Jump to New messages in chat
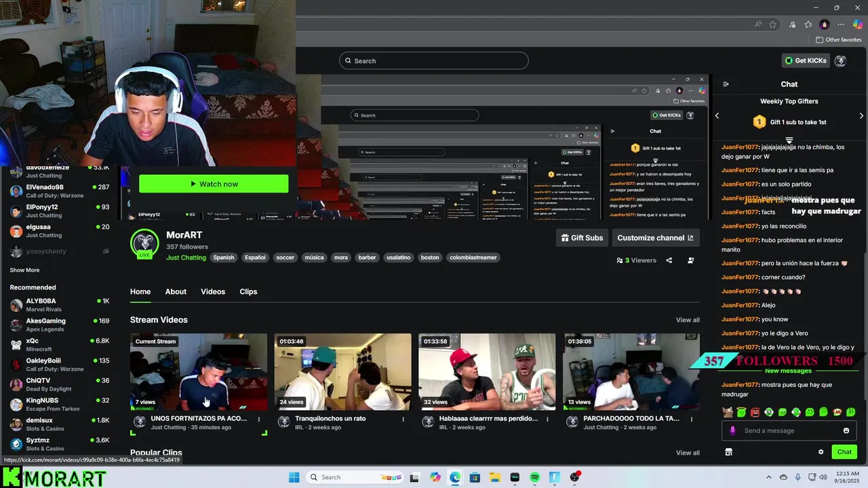The height and width of the screenshot is (488, 868). click(x=788, y=371)
